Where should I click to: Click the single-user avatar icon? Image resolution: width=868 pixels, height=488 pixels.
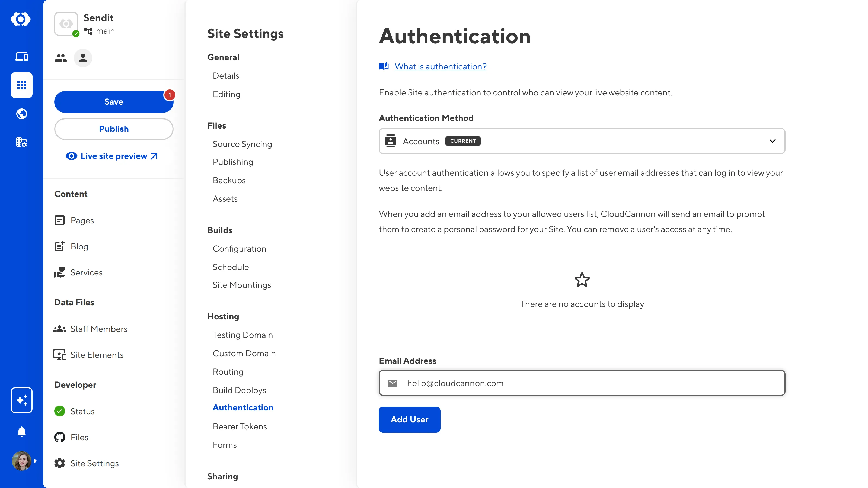pyautogui.click(x=83, y=58)
